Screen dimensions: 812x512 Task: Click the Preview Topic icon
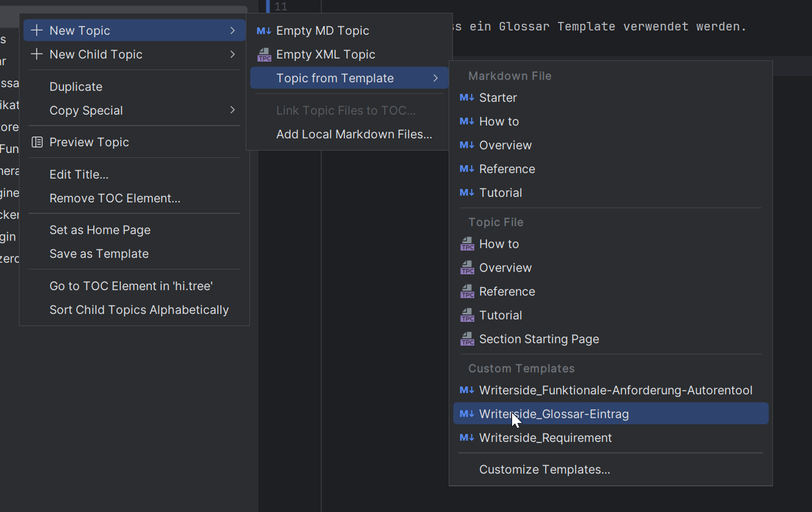[x=37, y=142]
